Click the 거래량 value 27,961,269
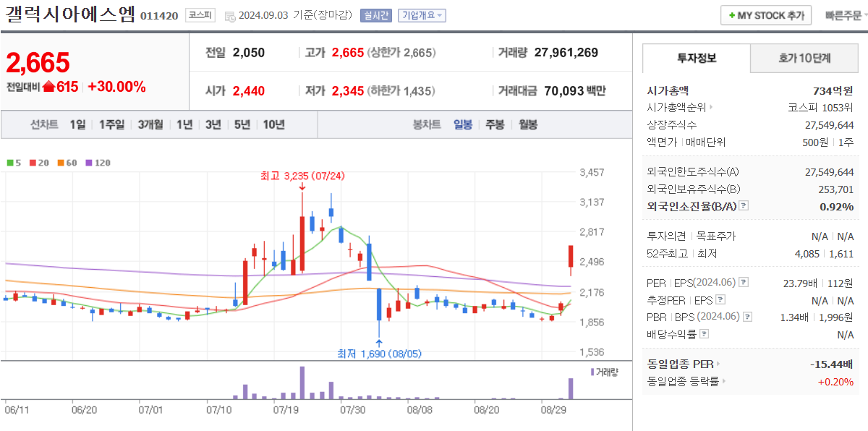Image resolution: width=868 pixels, height=431 pixels. click(566, 52)
